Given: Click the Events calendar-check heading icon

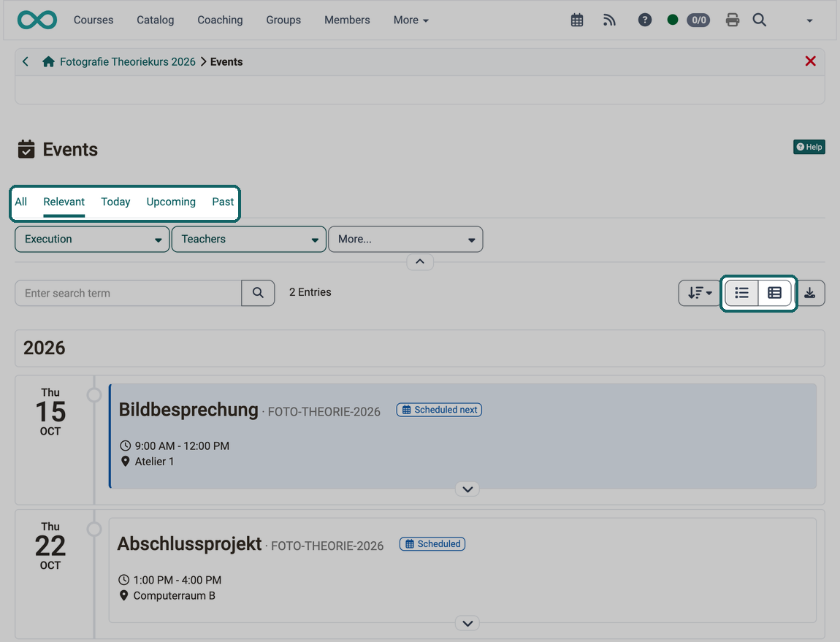Looking at the screenshot, I should coord(26,149).
